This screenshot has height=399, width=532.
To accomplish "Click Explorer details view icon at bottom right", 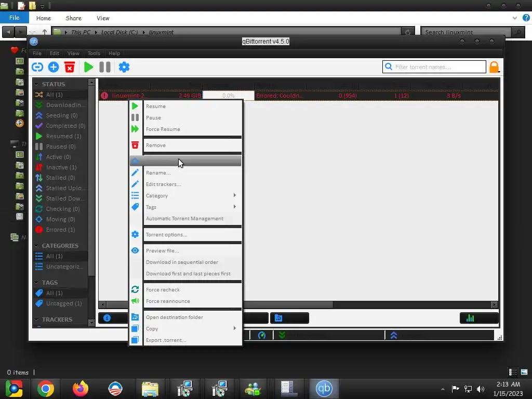I will click(513, 372).
